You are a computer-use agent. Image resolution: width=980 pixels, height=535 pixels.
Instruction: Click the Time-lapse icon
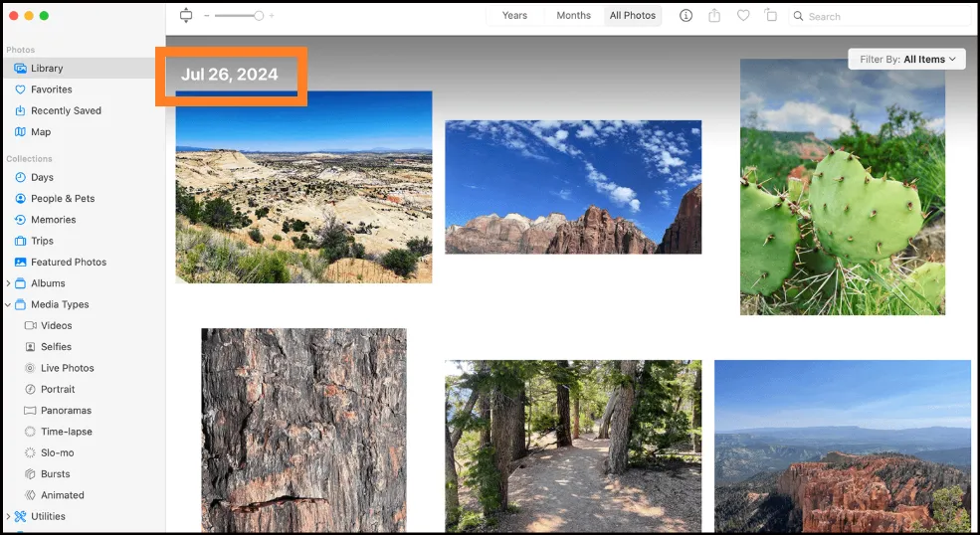coord(30,432)
